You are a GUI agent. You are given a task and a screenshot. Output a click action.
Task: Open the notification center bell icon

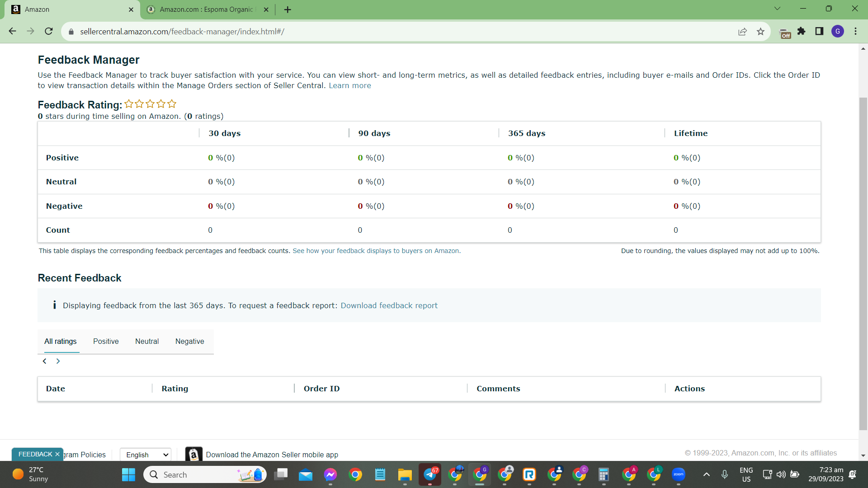click(853, 474)
